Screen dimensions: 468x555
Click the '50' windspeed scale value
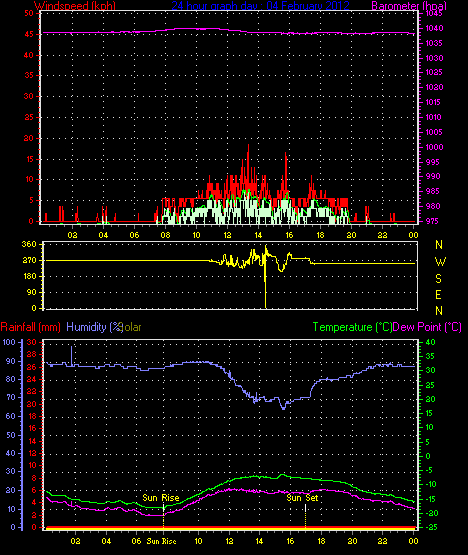(x=29, y=13)
